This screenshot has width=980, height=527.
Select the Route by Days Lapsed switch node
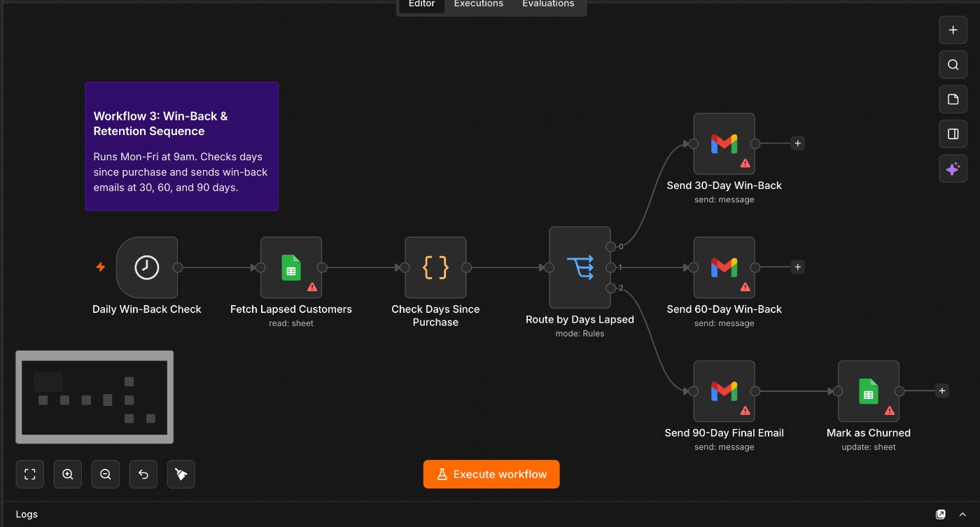tap(580, 267)
